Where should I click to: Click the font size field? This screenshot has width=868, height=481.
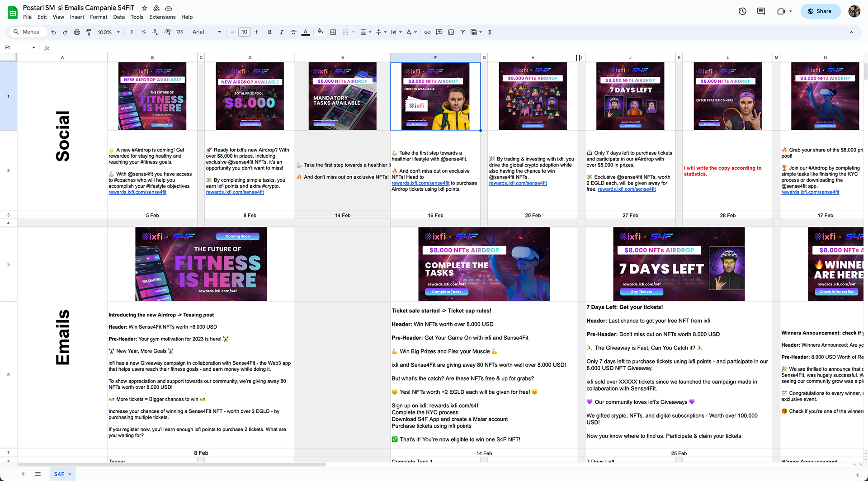tap(245, 32)
